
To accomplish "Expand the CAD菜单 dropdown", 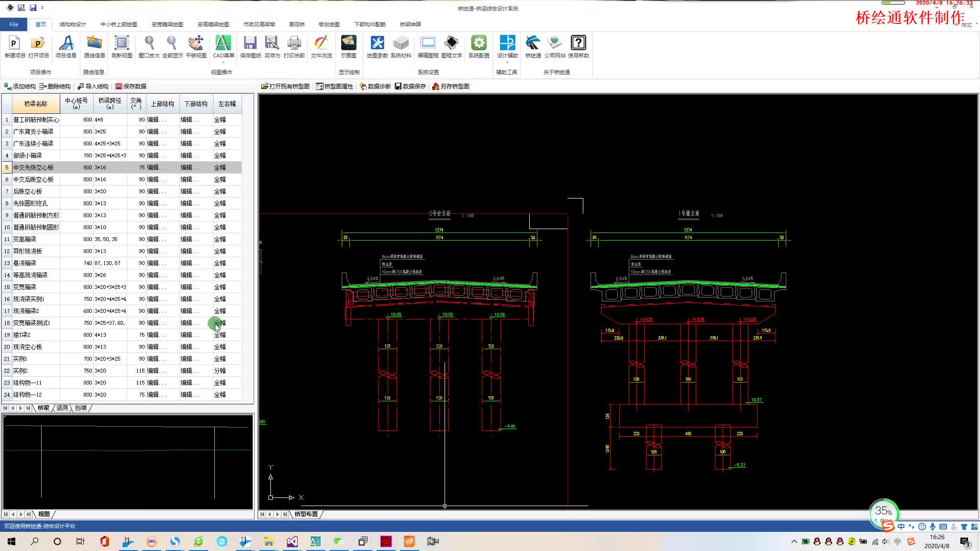I will coord(223,62).
